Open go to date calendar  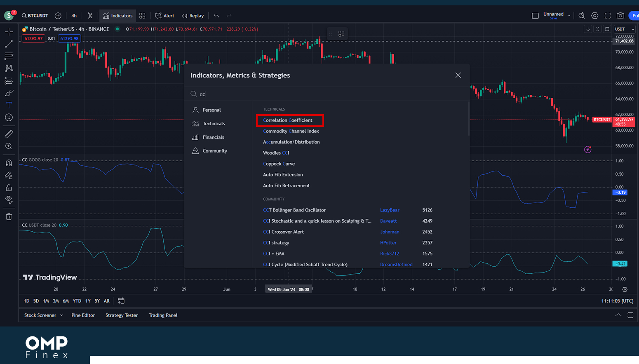[121, 301]
